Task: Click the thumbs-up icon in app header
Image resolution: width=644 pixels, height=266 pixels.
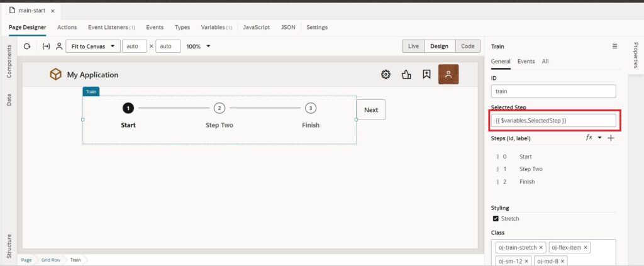Action: (x=406, y=75)
